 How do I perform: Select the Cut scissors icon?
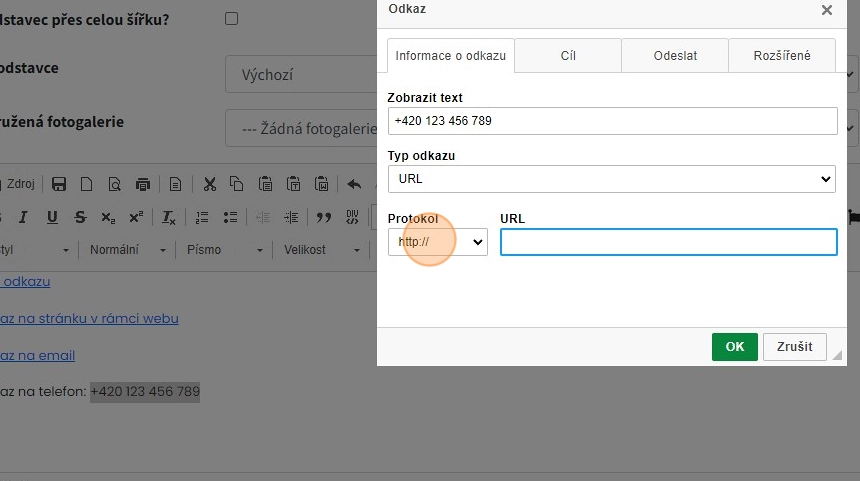coord(209,184)
